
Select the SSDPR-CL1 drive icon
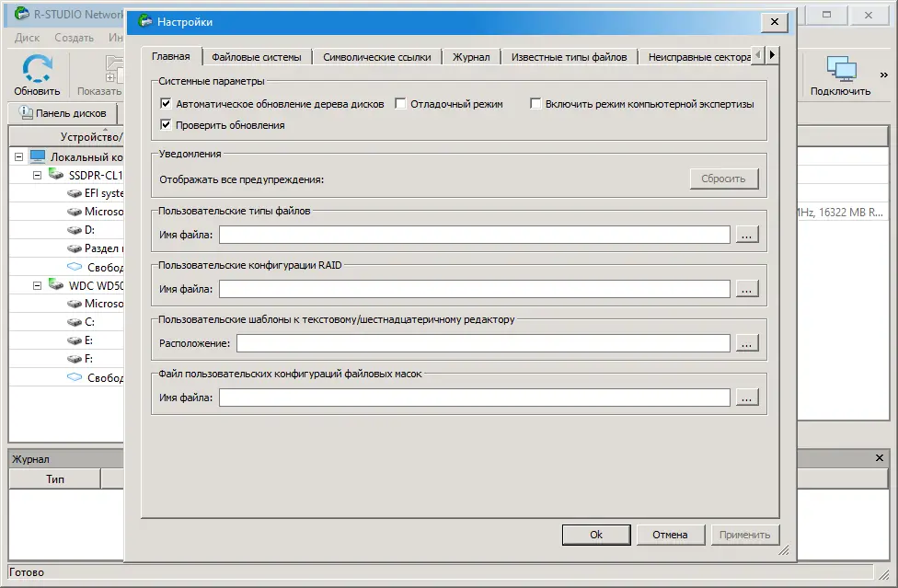[x=56, y=174]
